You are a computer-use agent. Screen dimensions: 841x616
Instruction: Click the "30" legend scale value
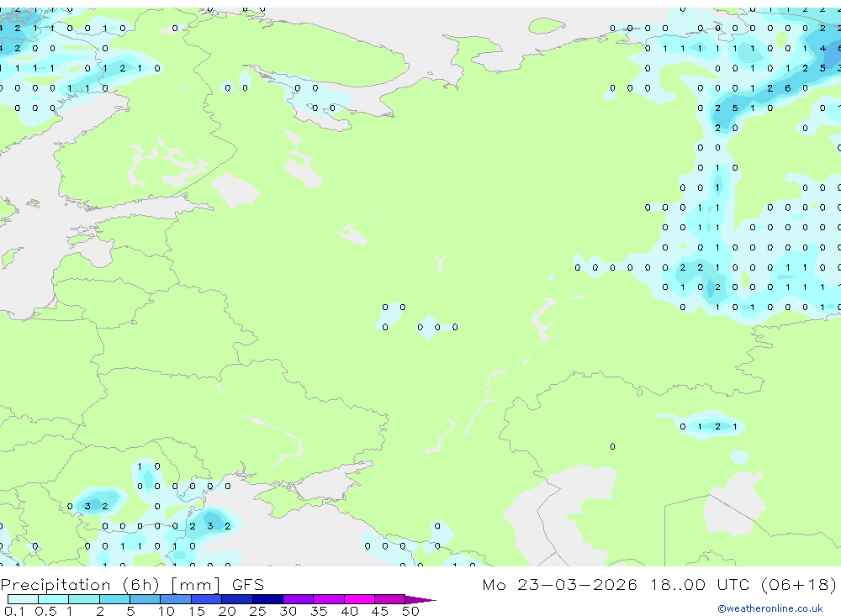(288, 611)
